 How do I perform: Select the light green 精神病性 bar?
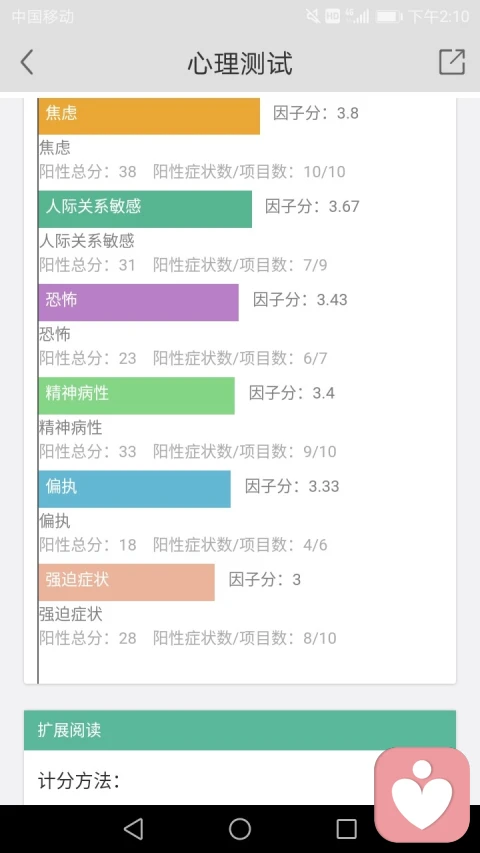(x=137, y=395)
